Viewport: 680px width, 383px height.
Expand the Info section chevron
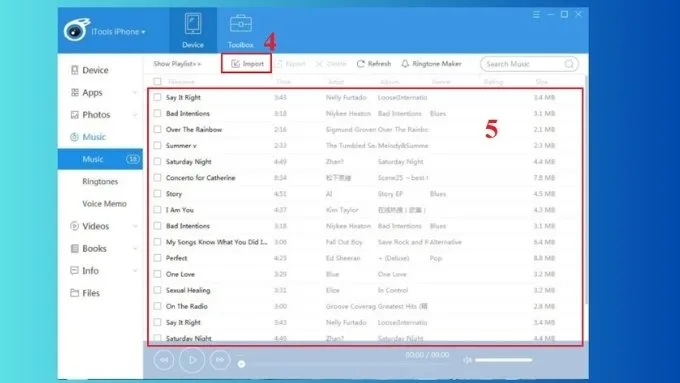coord(135,271)
